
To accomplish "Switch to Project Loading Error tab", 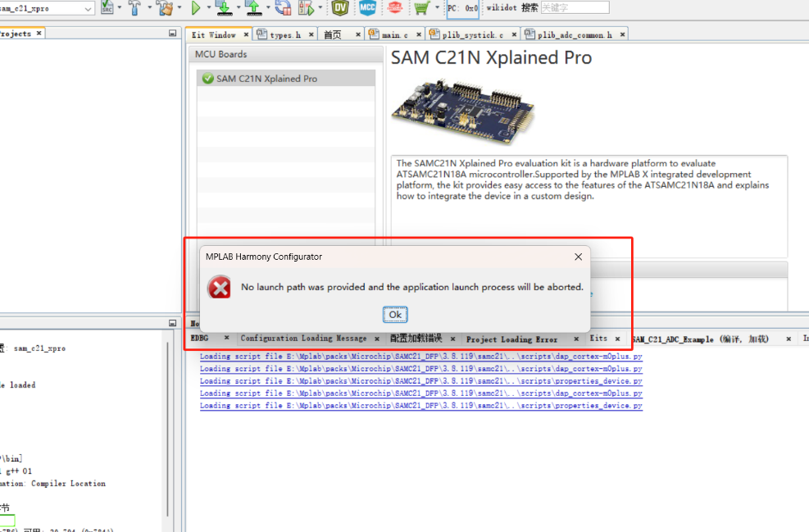I will point(511,339).
